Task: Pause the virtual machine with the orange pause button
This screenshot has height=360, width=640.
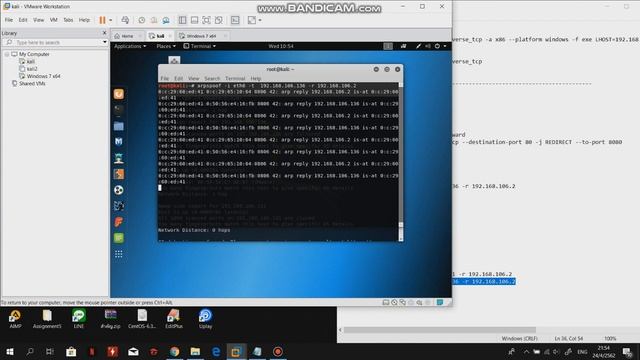Action: pos(102,20)
